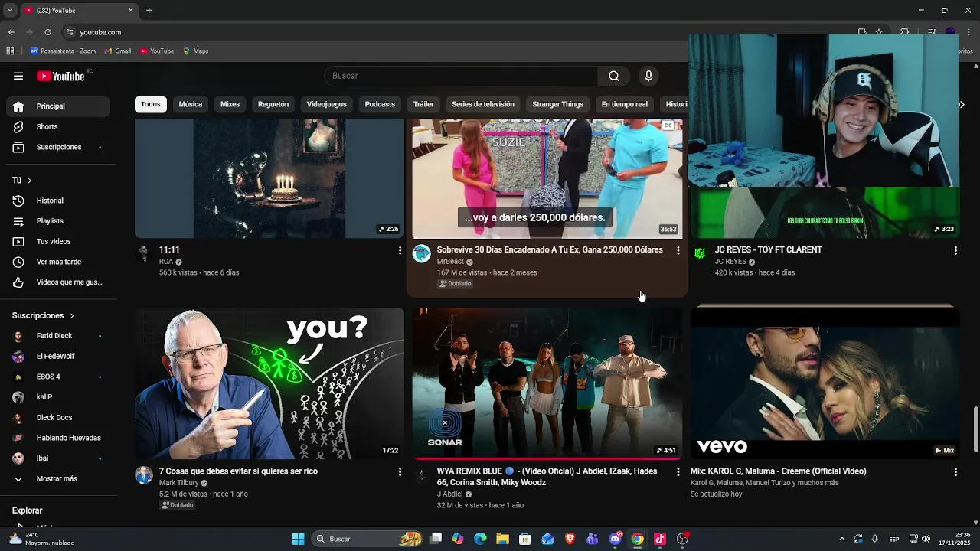Open Playlists in the sidebar
This screenshot has width=980, height=551.
tap(59, 221)
